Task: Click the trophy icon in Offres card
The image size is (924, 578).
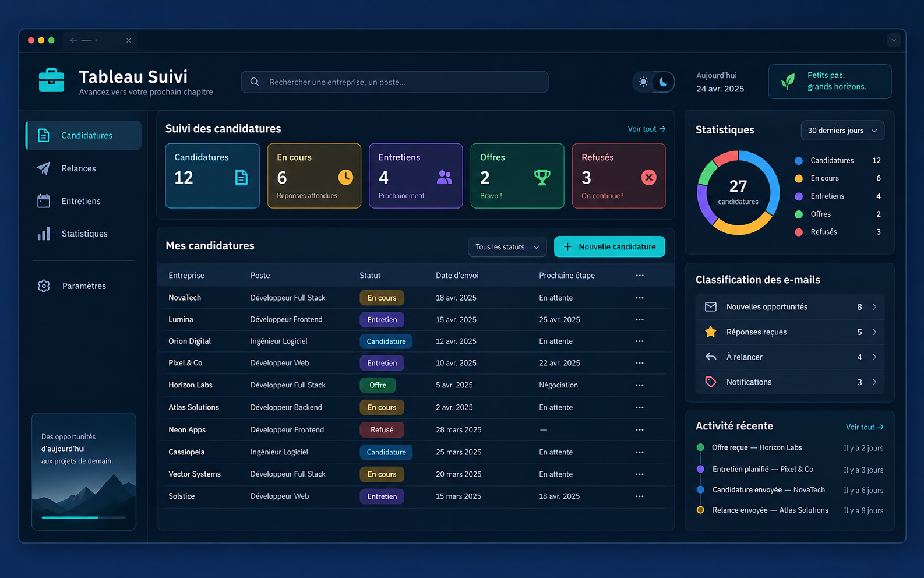Action: coord(542,177)
